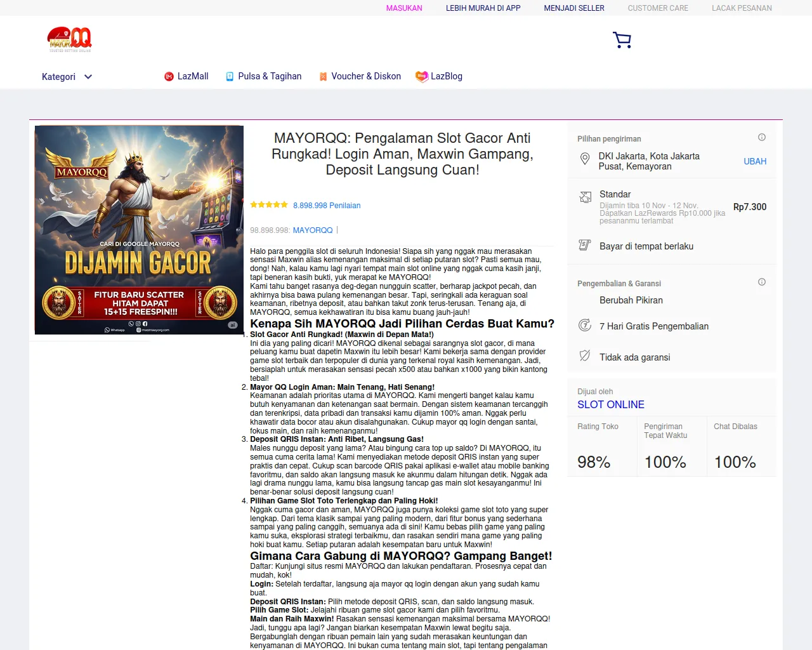Click the Pulsa & Tagihan phone icon
812x650 pixels.
click(230, 76)
